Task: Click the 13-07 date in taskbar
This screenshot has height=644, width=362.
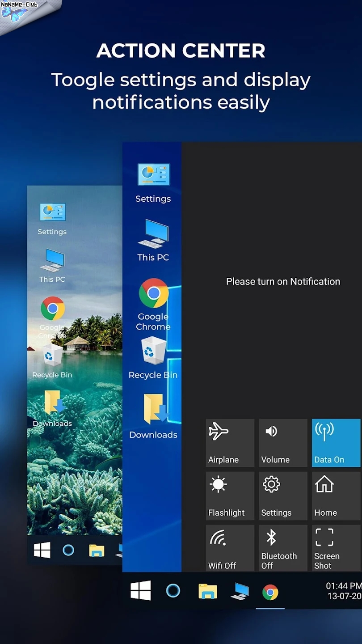Action: tap(345, 597)
